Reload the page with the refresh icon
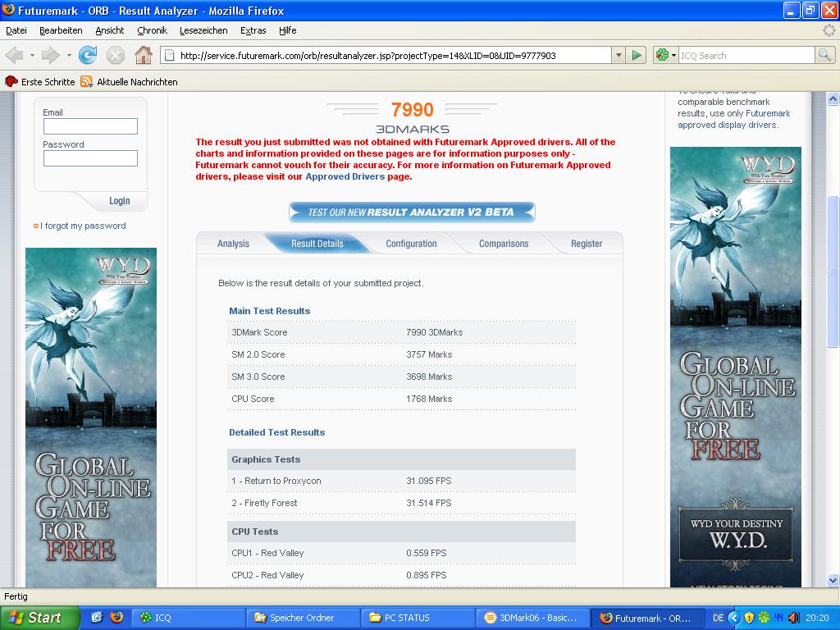The width and height of the screenshot is (840, 630). pyautogui.click(x=88, y=55)
